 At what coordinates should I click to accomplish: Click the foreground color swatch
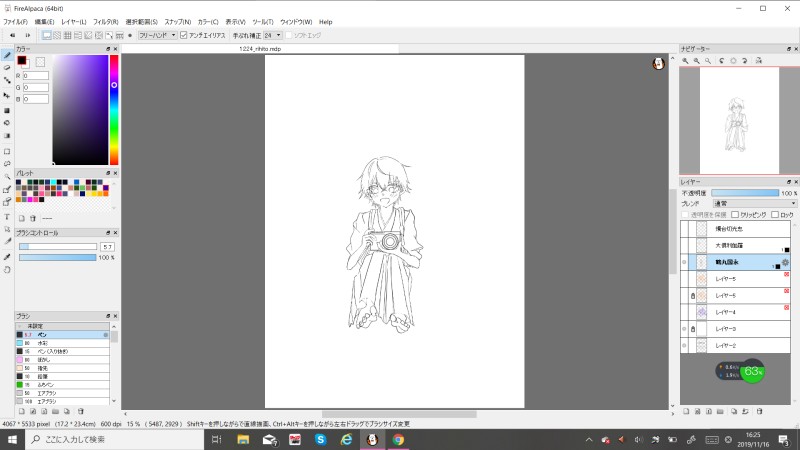21,60
